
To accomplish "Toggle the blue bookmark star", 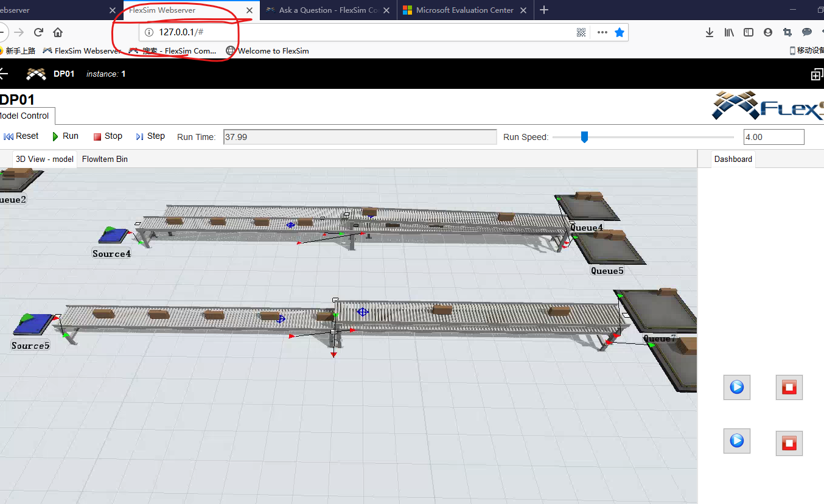I will tap(620, 32).
